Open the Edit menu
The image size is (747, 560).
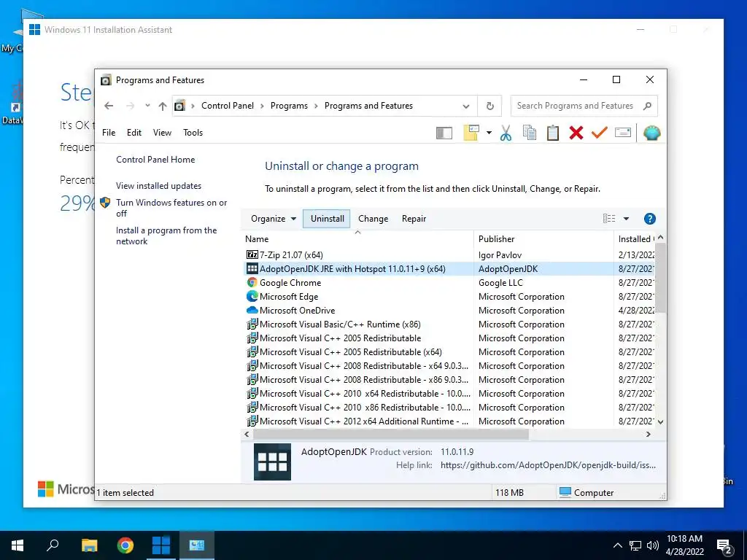click(x=134, y=133)
